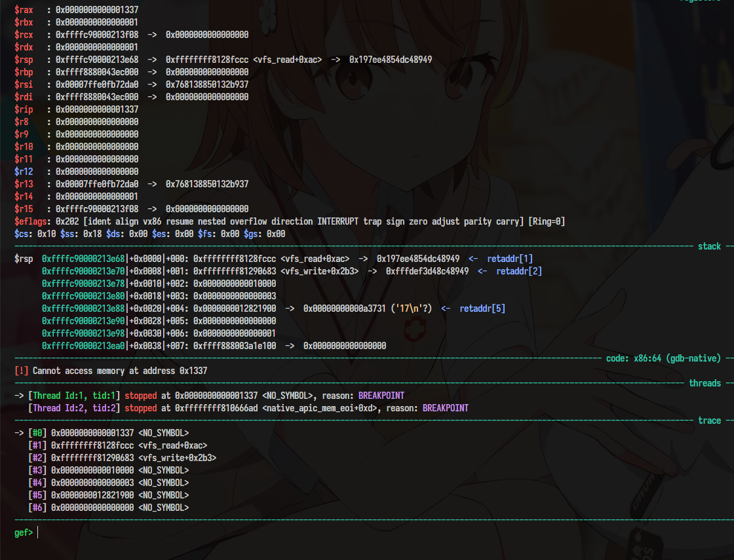Click the [!] warning marker
This screenshot has height=560, width=734.
coord(22,371)
